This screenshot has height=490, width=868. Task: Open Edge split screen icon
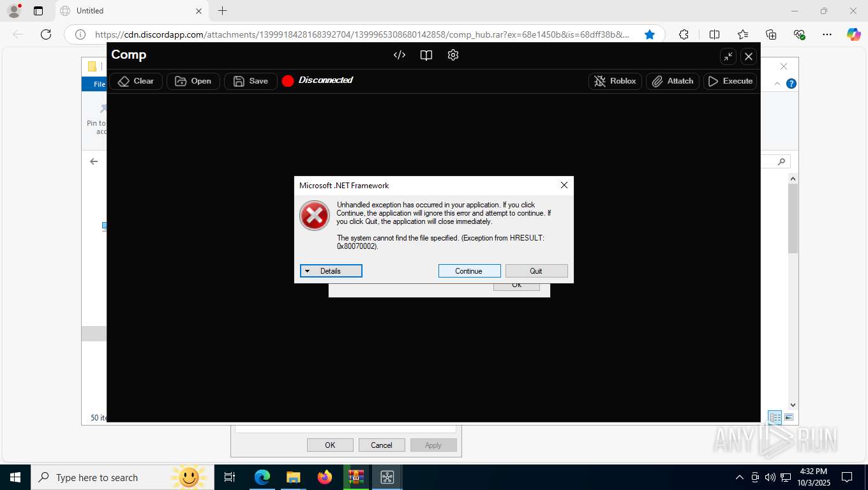715,34
